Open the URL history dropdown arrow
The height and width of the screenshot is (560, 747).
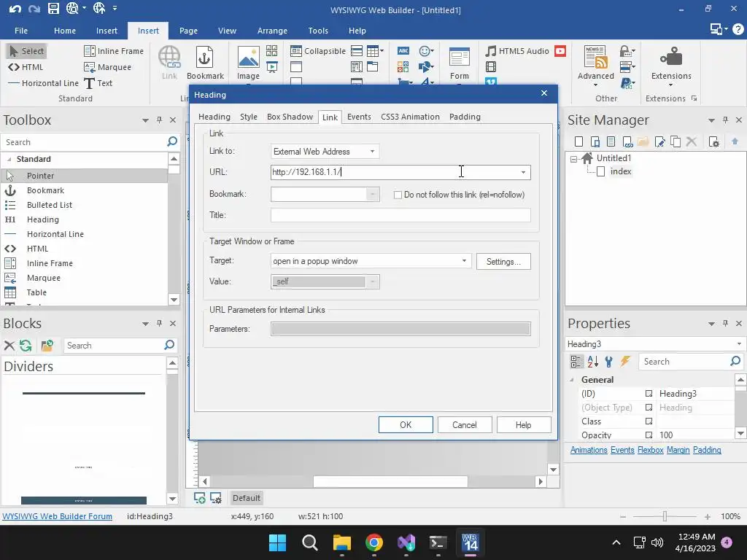523,172
